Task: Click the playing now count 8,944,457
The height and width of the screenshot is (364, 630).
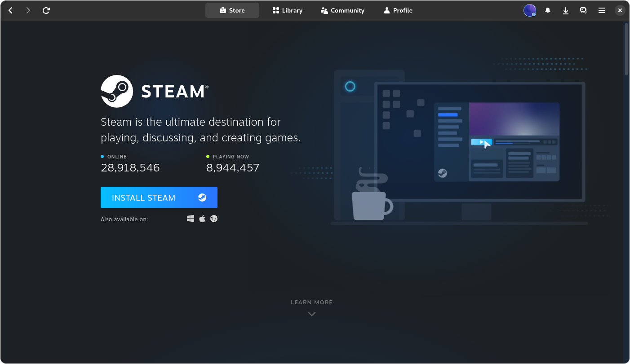Action: (x=233, y=168)
